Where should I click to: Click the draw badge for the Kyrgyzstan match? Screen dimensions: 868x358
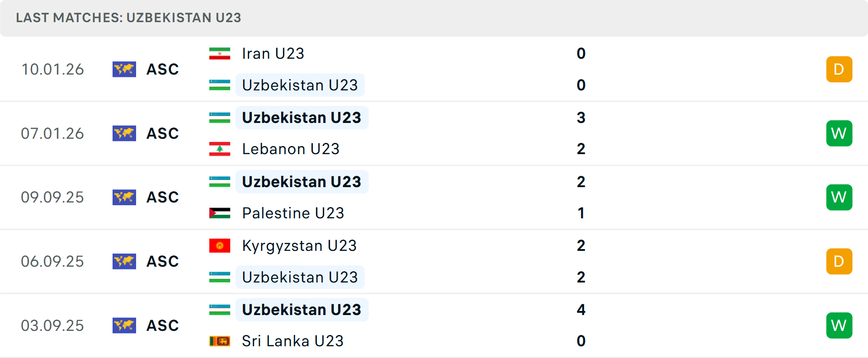[x=839, y=261]
